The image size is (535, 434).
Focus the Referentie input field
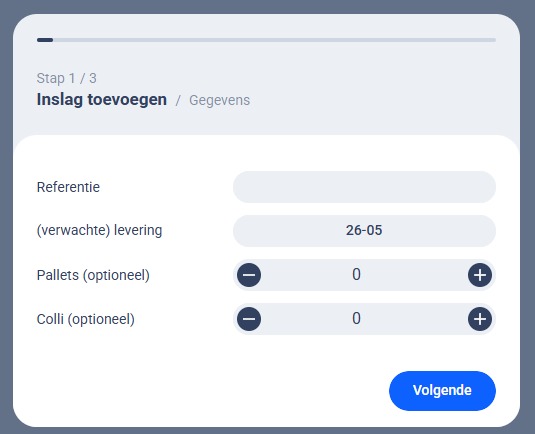pos(364,187)
